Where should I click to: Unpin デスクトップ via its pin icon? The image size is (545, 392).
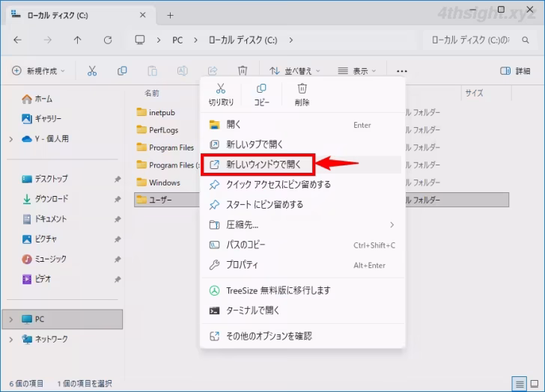coord(118,179)
